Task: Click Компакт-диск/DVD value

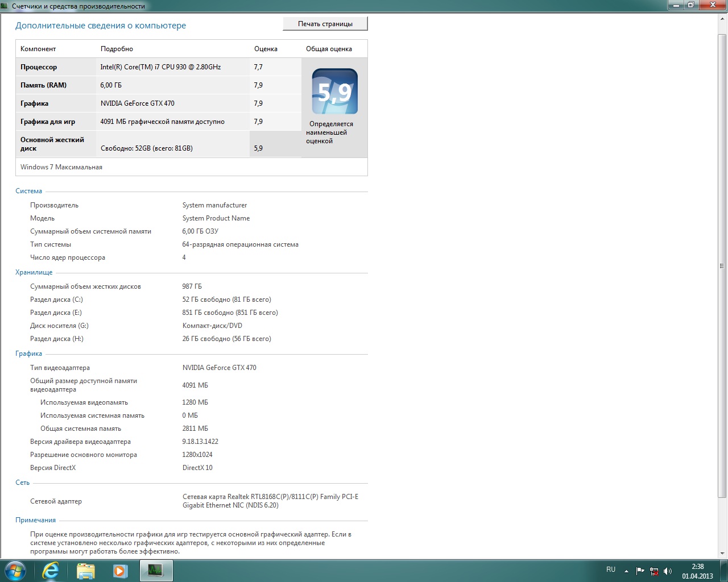Action: pos(212,326)
